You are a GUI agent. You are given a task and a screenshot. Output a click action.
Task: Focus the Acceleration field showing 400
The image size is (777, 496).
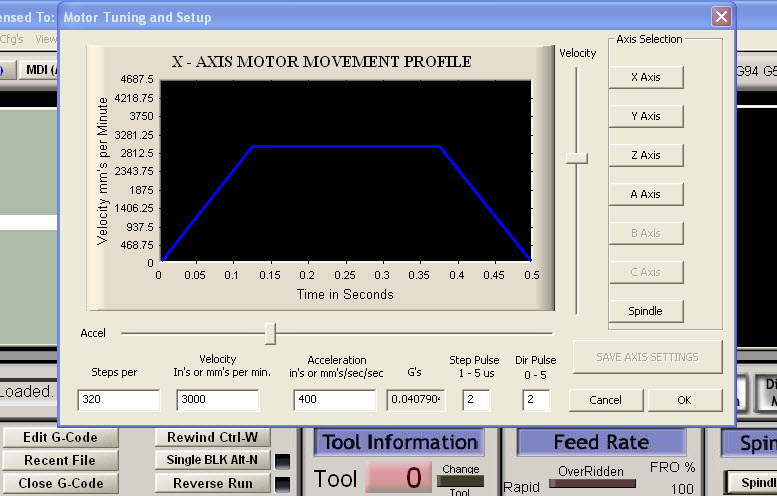pyautogui.click(x=334, y=400)
